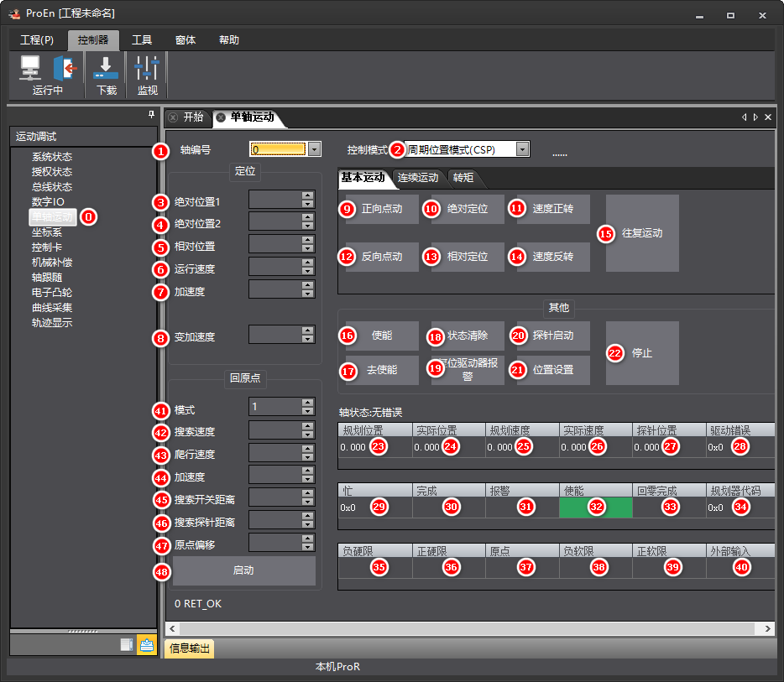784x682 pixels.
Task: Click the 复位驱动器报警 button
Action: click(x=468, y=370)
